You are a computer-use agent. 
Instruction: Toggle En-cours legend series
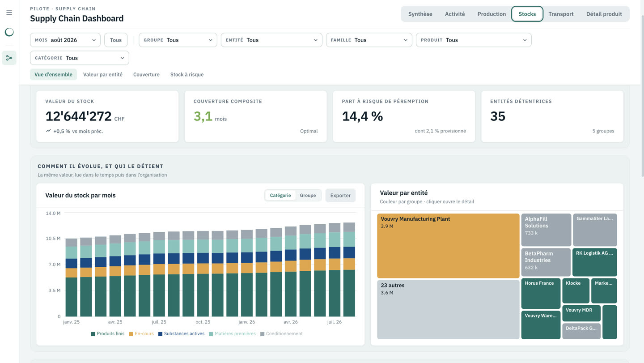tap(141, 333)
